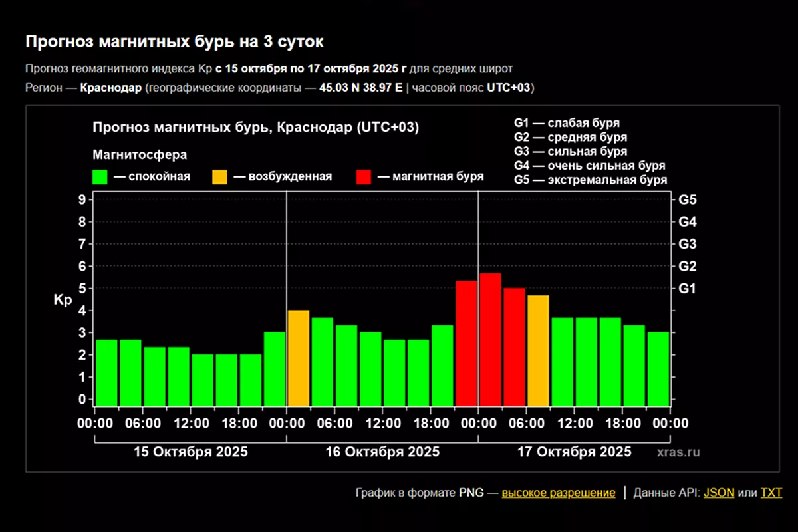Click the yellow возбужденная legend swatch
Image resolution: width=798 pixels, height=532 pixels.
tap(220, 177)
